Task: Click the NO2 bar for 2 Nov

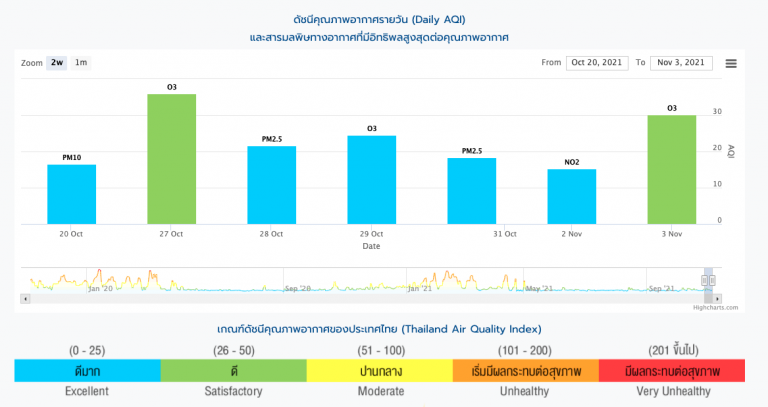Action: [572, 196]
